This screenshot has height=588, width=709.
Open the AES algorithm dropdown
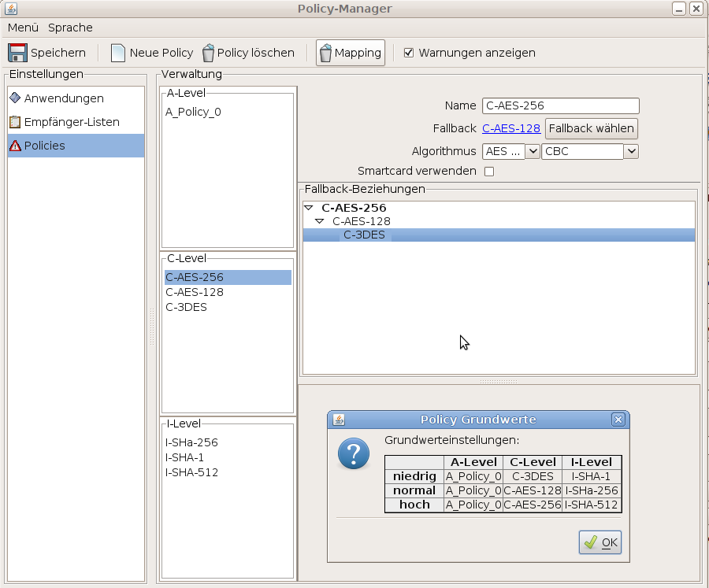pyautogui.click(x=532, y=151)
